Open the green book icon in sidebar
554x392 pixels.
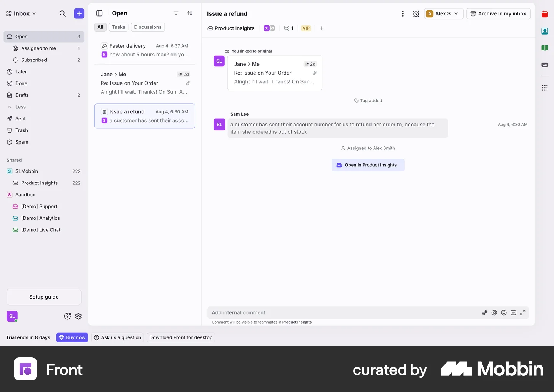(545, 48)
